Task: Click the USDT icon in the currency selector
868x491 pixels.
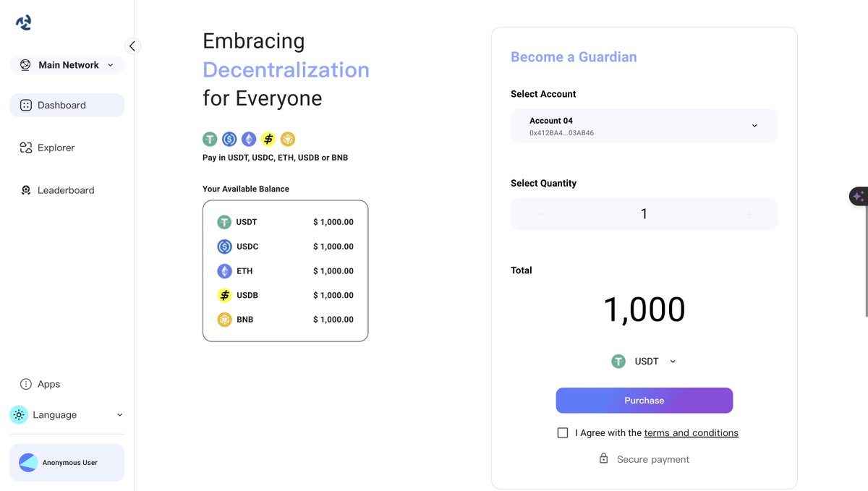Action: 618,362
